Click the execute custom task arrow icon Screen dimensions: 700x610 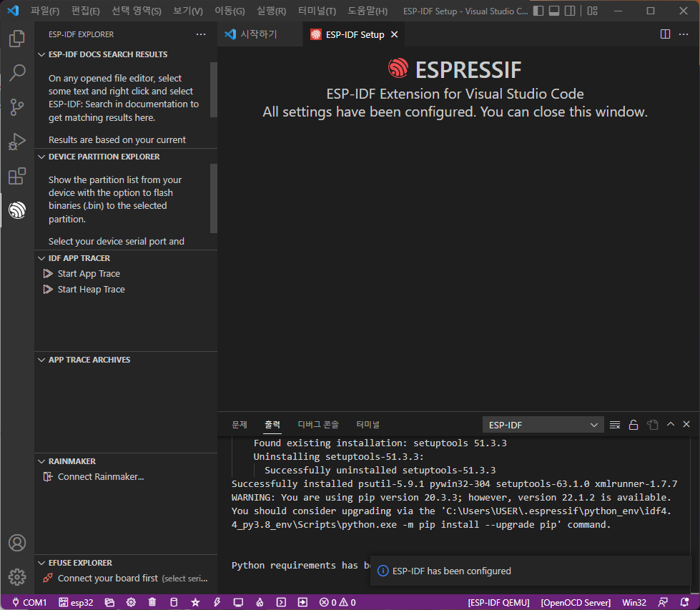pos(302,602)
